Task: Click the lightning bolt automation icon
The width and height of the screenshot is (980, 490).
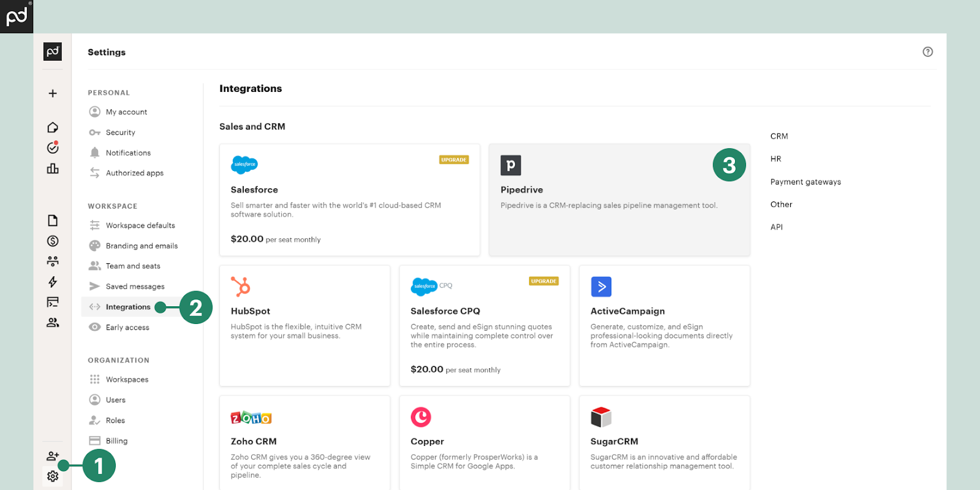Action: tap(53, 282)
